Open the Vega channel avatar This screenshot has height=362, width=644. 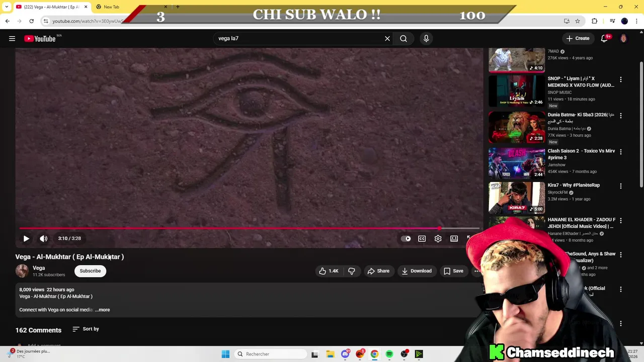click(x=22, y=271)
